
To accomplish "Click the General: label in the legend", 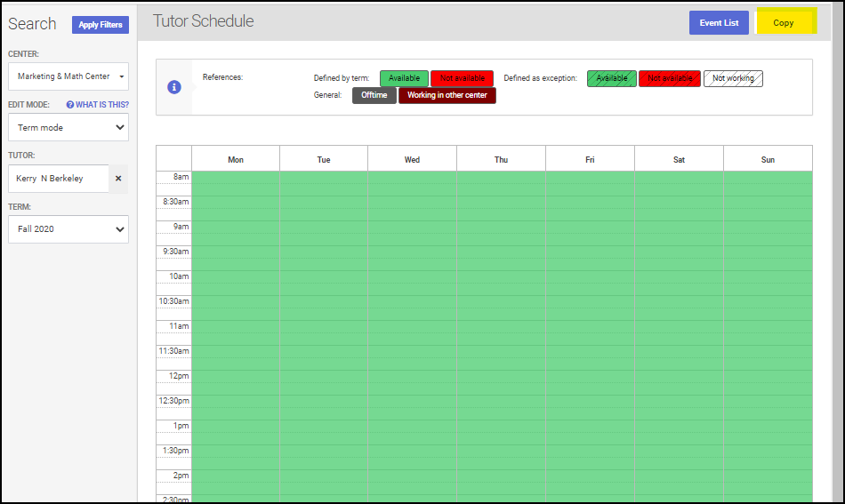I will (x=327, y=95).
